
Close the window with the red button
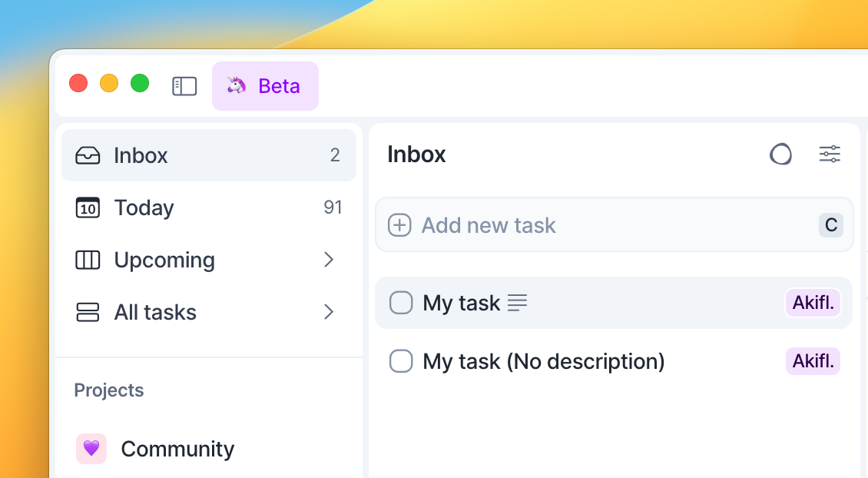click(78, 83)
